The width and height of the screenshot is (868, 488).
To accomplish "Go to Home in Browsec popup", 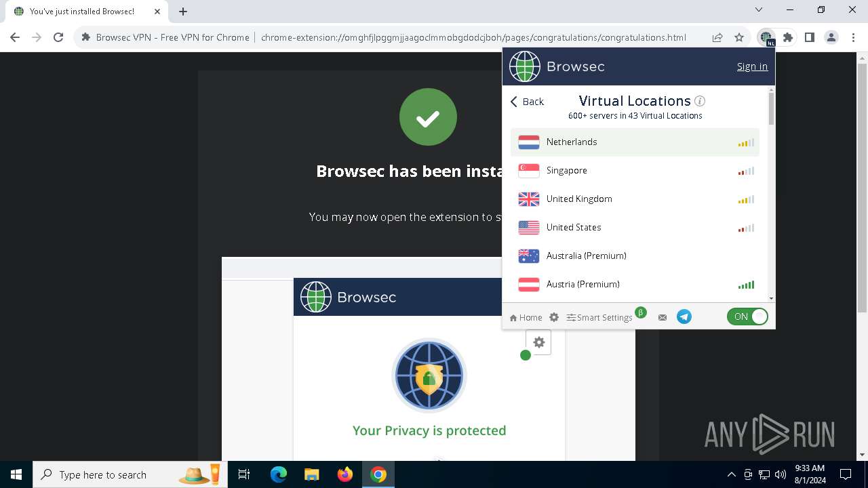I will tap(526, 317).
